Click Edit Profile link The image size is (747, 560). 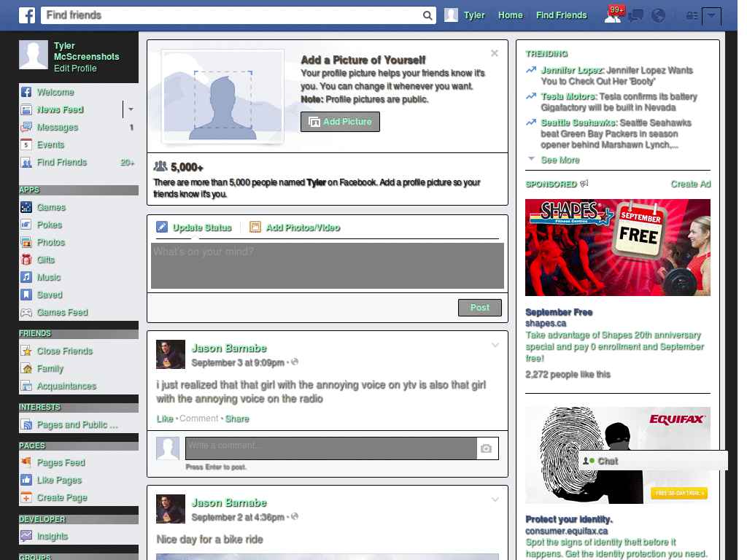[x=75, y=68]
